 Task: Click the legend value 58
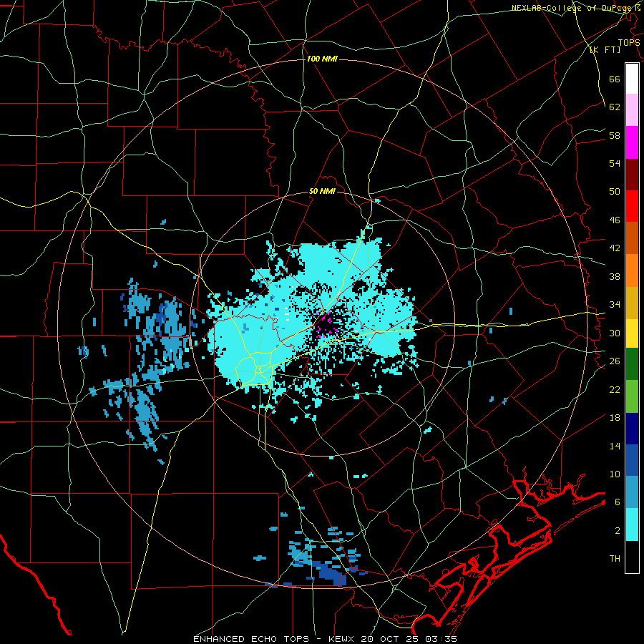[615, 135]
